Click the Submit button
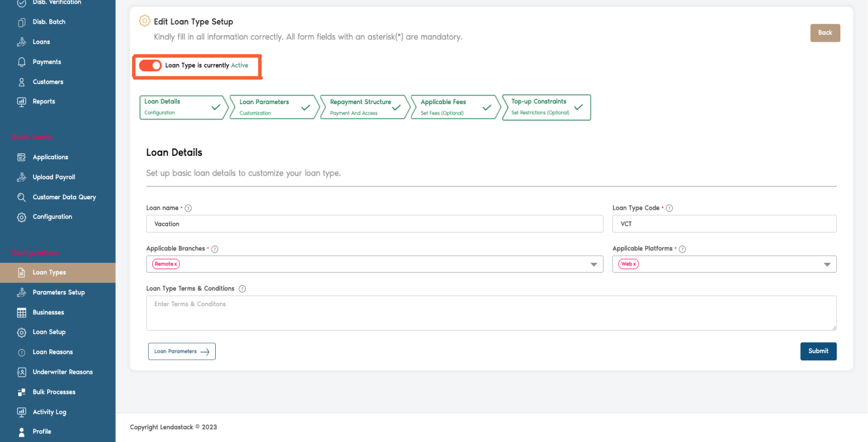The image size is (868, 442). click(x=818, y=351)
